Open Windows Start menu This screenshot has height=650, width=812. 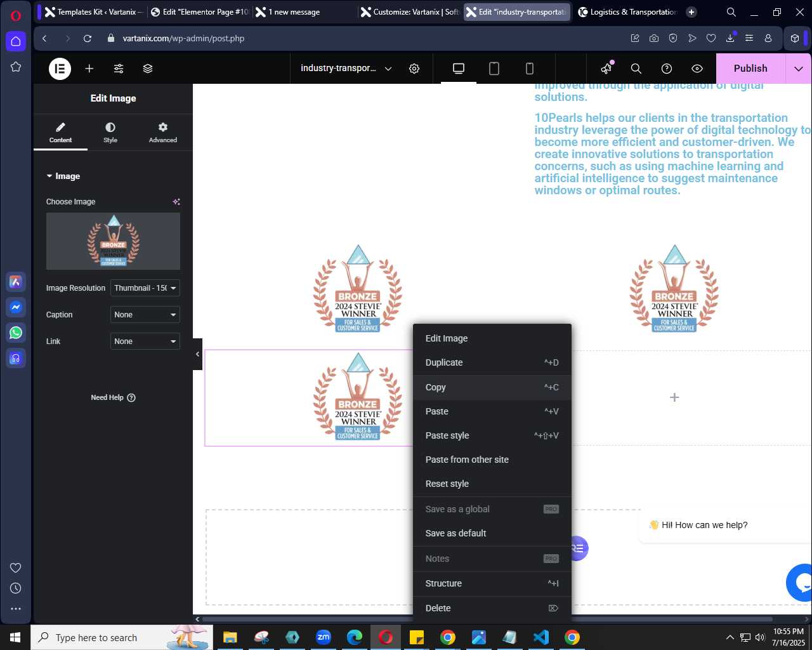[x=15, y=637]
